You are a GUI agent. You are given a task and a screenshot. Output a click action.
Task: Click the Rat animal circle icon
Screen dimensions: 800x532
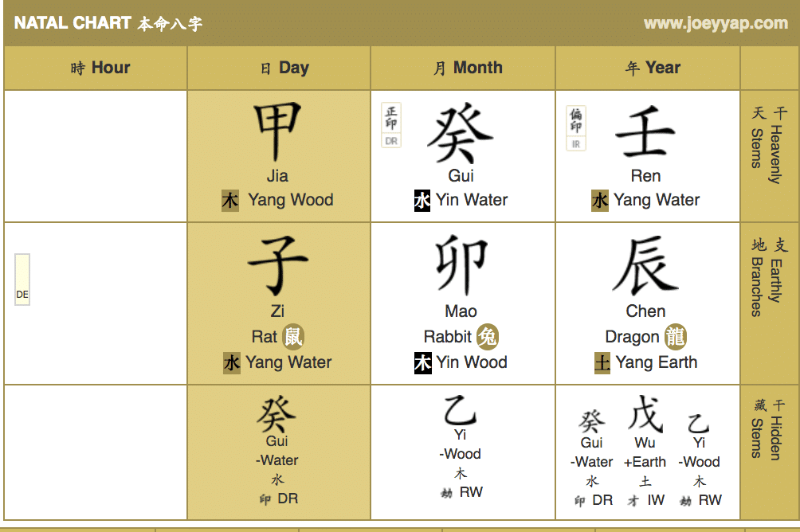tap(293, 337)
